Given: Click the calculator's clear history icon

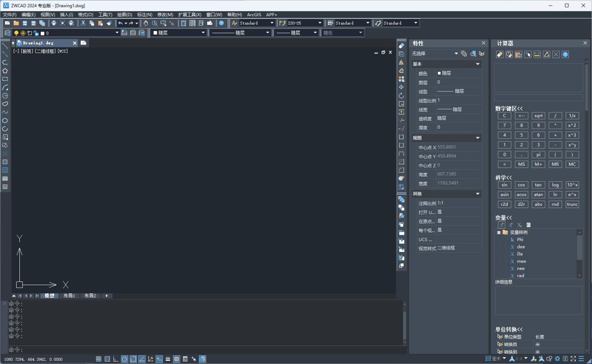Looking at the screenshot, I should click(x=500, y=54).
